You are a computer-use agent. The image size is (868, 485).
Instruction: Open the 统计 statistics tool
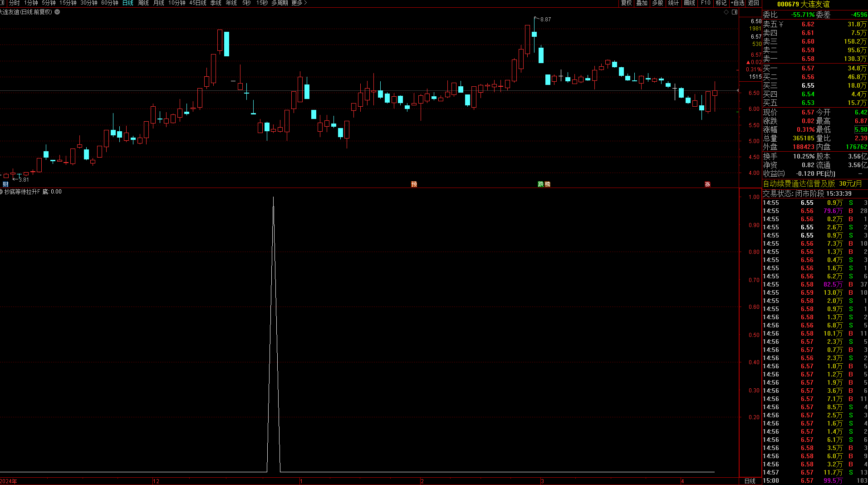click(x=674, y=3)
